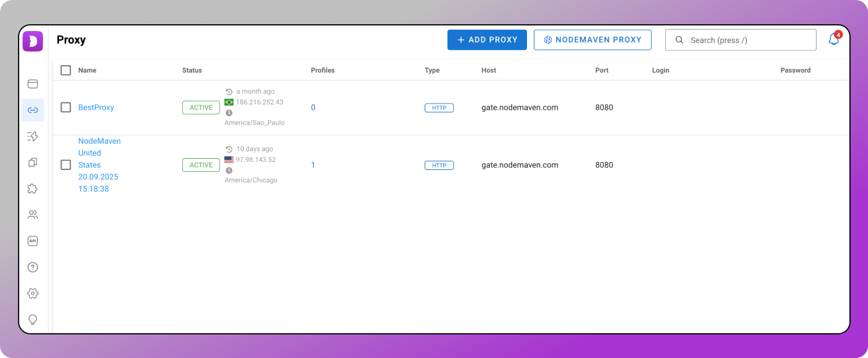Open the browser profiles sidebar icon
The width and height of the screenshot is (868, 358).
coord(33,84)
